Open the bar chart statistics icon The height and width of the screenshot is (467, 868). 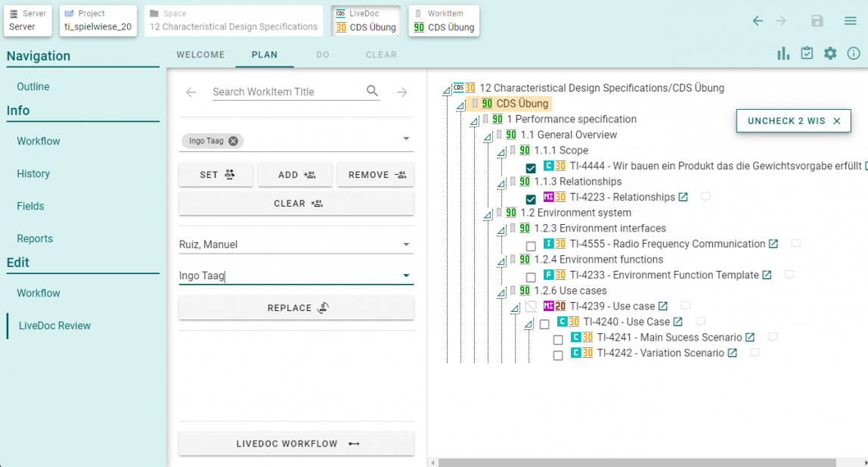783,53
